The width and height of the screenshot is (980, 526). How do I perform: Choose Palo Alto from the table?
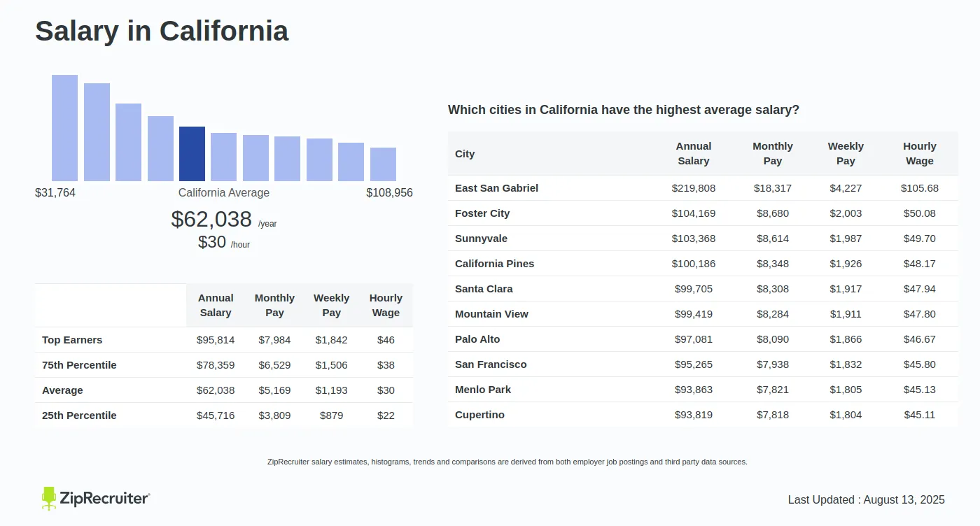pos(477,339)
